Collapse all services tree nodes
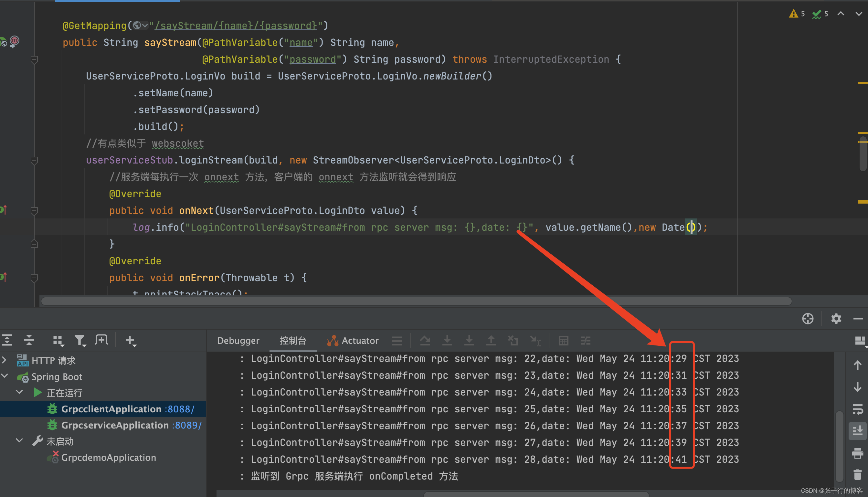Image resolution: width=868 pixels, height=497 pixels. (x=29, y=340)
